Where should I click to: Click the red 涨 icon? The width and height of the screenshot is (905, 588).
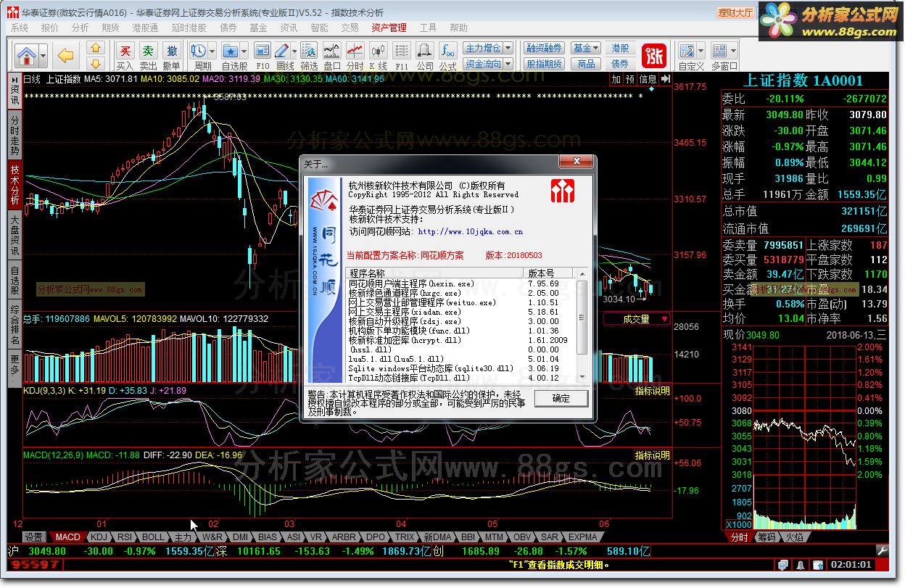point(655,55)
